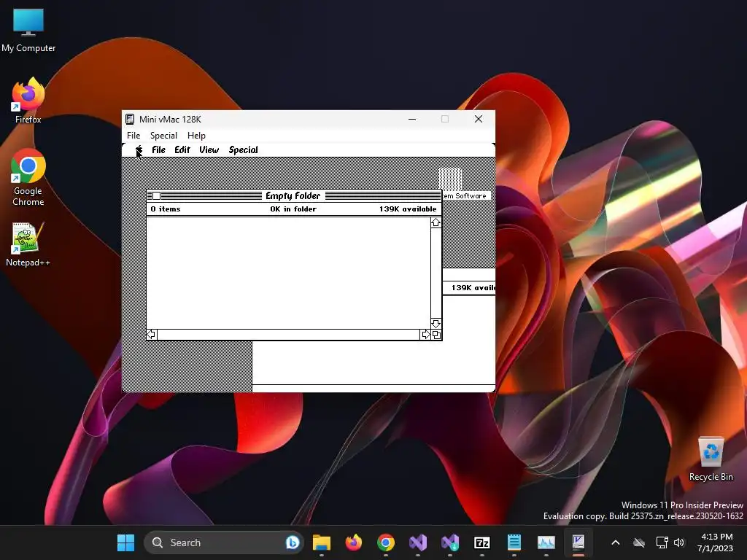Open the Notepad taskbar icon
The height and width of the screenshot is (560, 747).
[x=514, y=542]
